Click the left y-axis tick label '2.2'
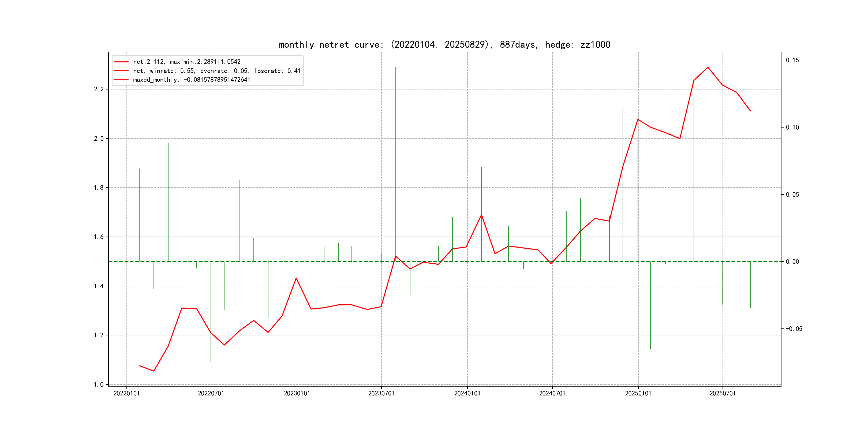 click(99, 89)
